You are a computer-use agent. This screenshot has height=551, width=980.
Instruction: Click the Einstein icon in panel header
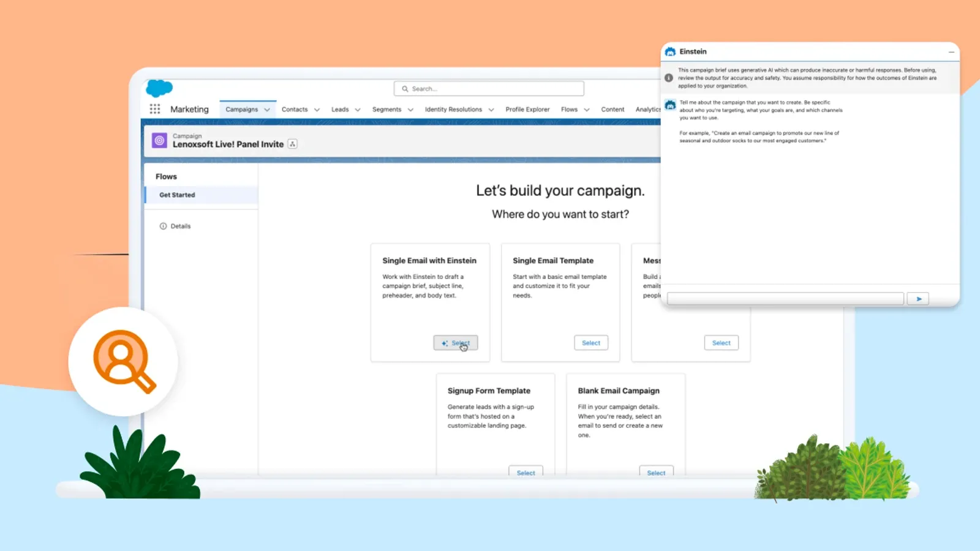(671, 51)
